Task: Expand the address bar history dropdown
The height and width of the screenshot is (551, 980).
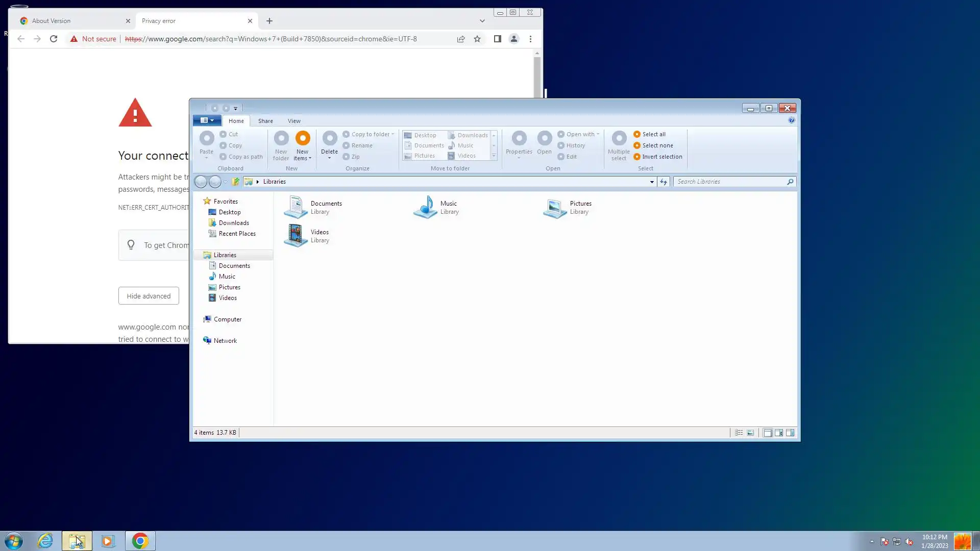Action: pyautogui.click(x=652, y=182)
